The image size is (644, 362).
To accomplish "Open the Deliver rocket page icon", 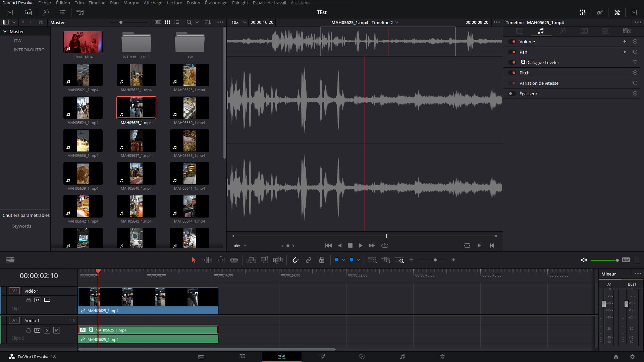I will (442, 357).
